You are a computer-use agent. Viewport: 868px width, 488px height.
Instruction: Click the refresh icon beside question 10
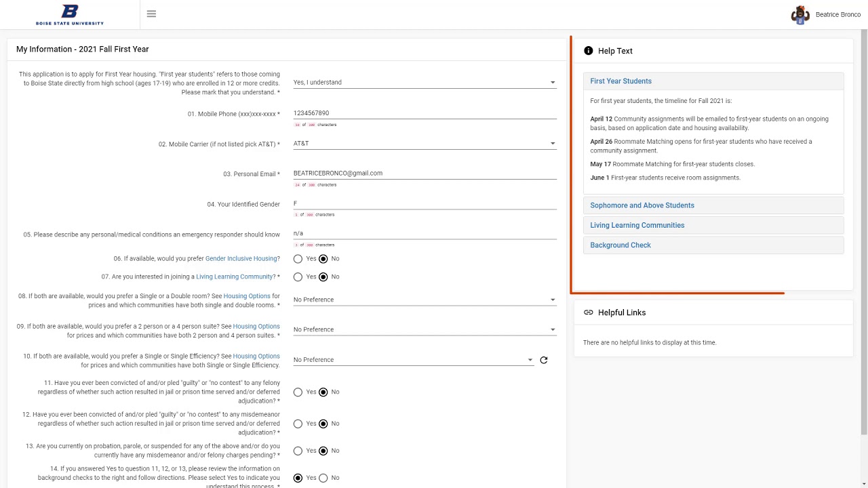[544, 361]
